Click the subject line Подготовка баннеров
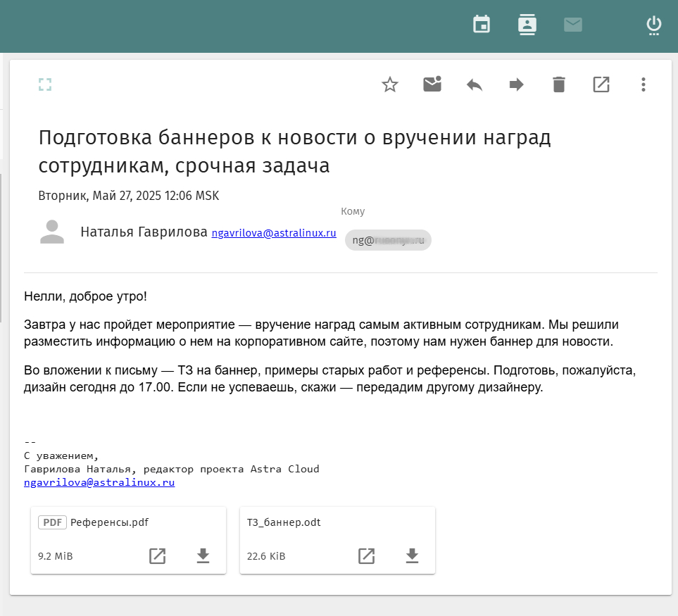678x616 pixels. click(x=294, y=151)
